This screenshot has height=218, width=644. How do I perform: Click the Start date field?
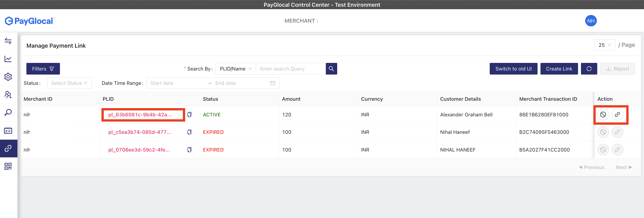(x=178, y=83)
